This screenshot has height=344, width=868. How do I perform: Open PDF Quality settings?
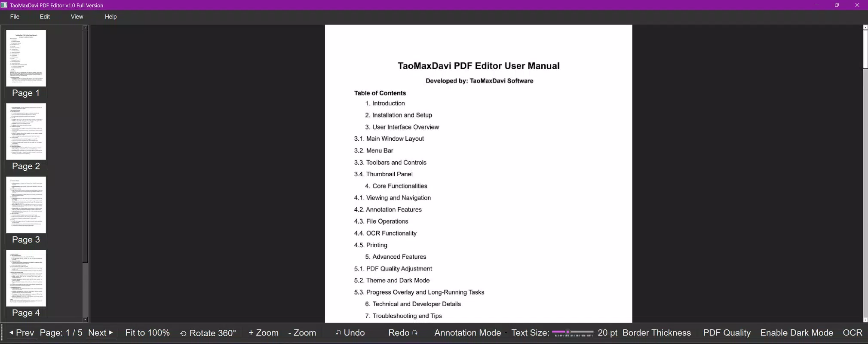pyautogui.click(x=727, y=333)
